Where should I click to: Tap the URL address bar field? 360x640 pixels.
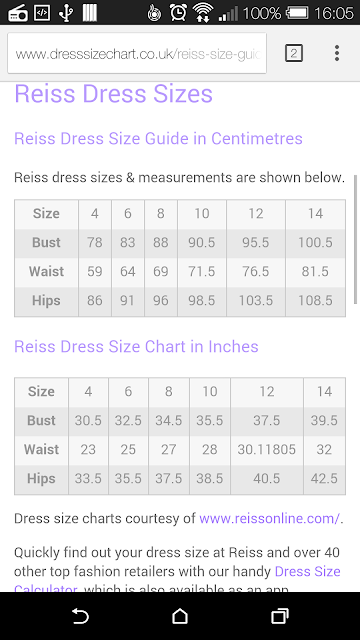pos(137,53)
